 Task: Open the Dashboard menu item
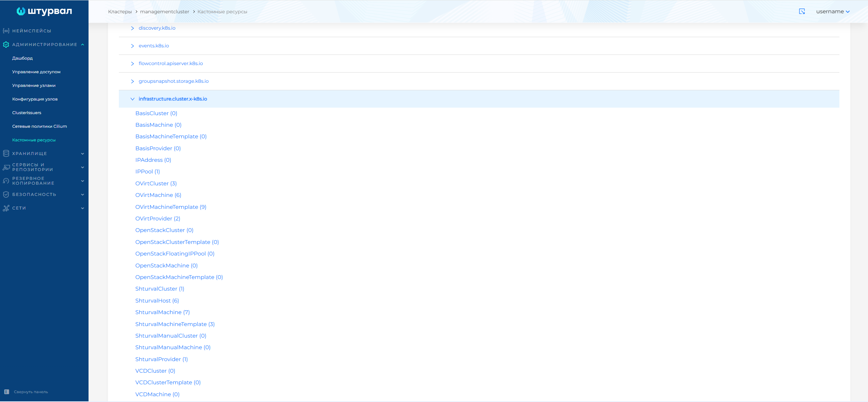[x=22, y=58]
